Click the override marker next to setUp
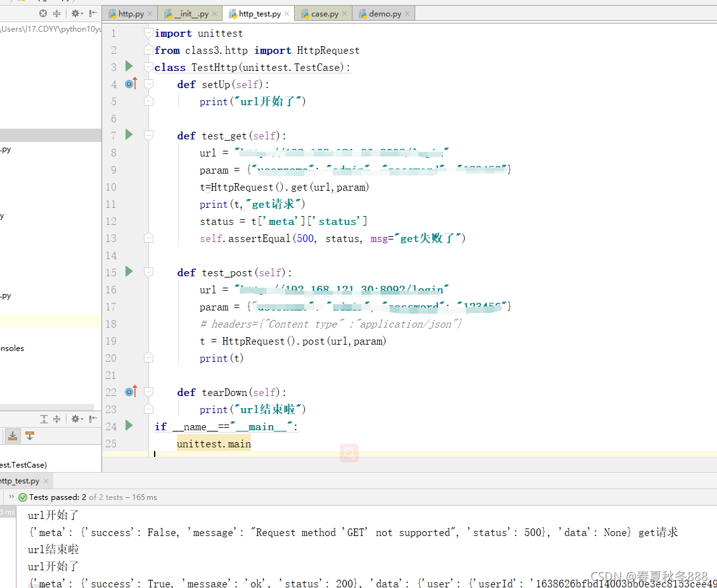Viewport: 717px width, 588px height. (131, 84)
